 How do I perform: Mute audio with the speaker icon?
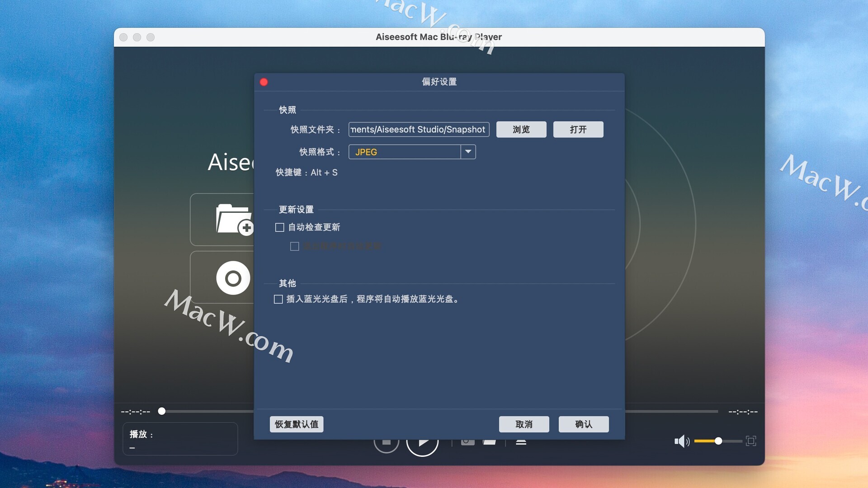(x=682, y=441)
